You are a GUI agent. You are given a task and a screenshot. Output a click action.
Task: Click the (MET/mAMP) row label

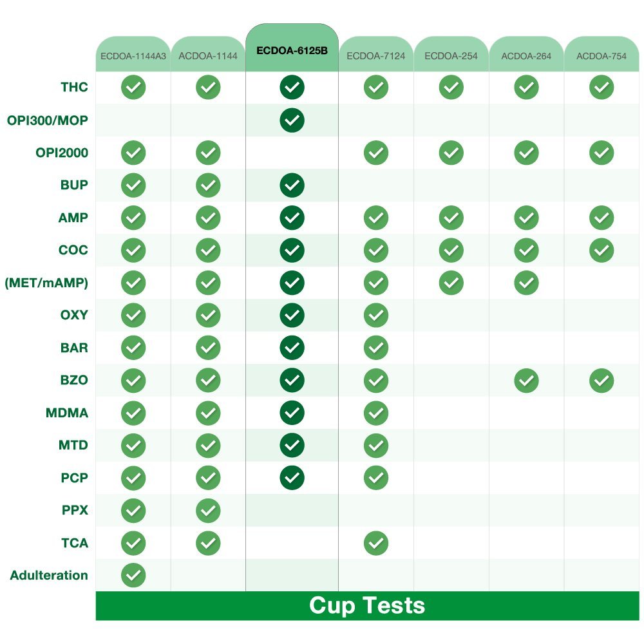point(46,283)
